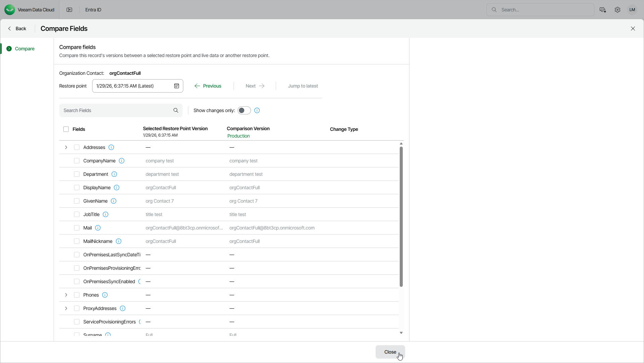The height and width of the screenshot is (363, 644).
Task: Click info icon beside Show changes only
Action: pyautogui.click(x=257, y=110)
